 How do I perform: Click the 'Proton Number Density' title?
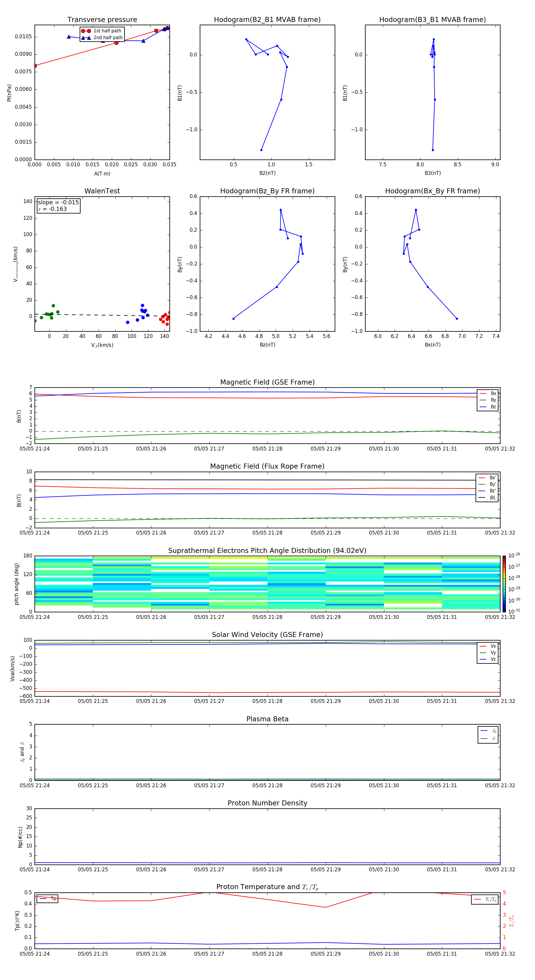pos(267,803)
